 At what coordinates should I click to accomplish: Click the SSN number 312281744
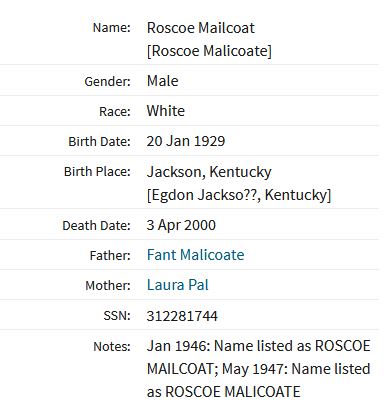click(182, 316)
